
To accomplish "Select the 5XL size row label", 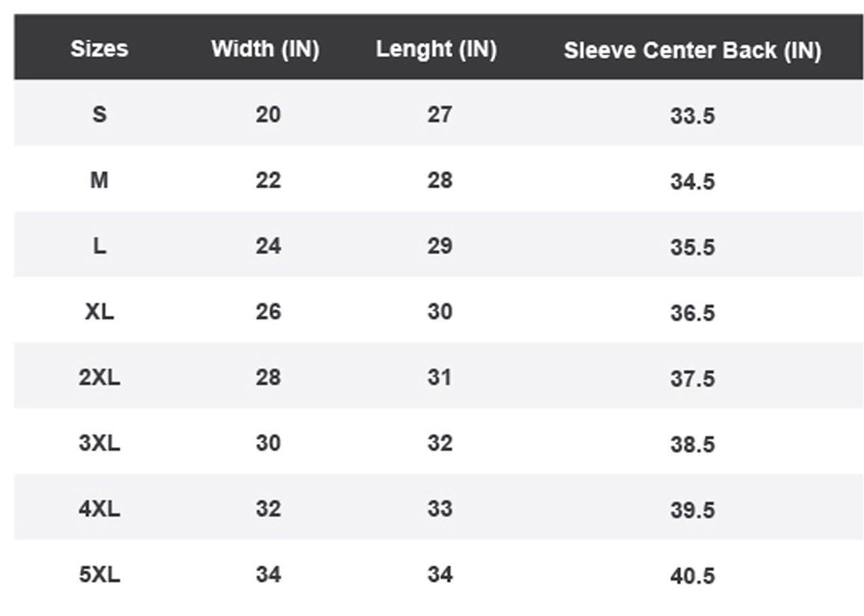I will (99, 574).
